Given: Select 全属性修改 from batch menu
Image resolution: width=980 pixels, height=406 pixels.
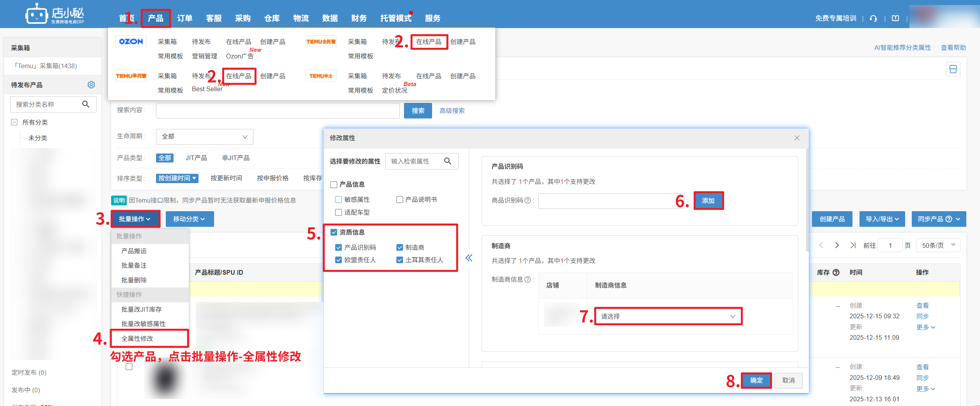Looking at the screenshot, I should point(137,339).
